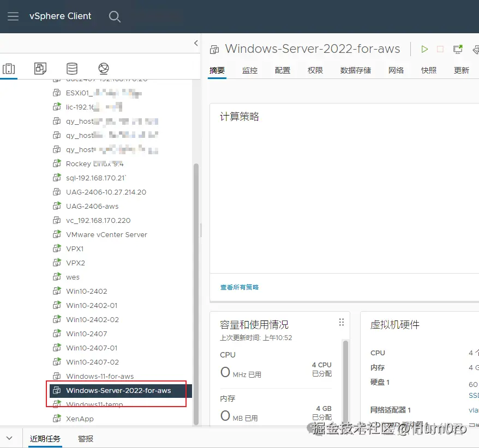Viewport: 479px width, 448px height.
Task: Open the 权限 tab
Action: click(315, 70)
